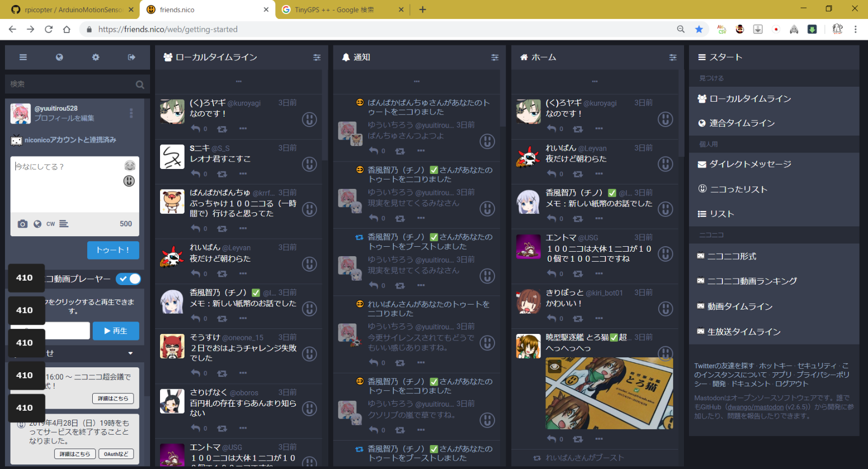Open the emoji picker in compose box
Viewport: 868px width, 469px height.
pos(130,165)
